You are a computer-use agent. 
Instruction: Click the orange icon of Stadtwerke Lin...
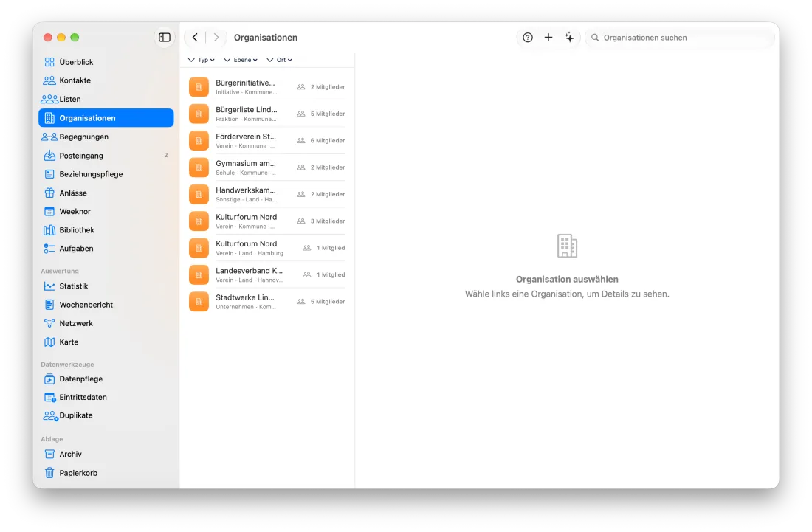[x=199, y=303]
